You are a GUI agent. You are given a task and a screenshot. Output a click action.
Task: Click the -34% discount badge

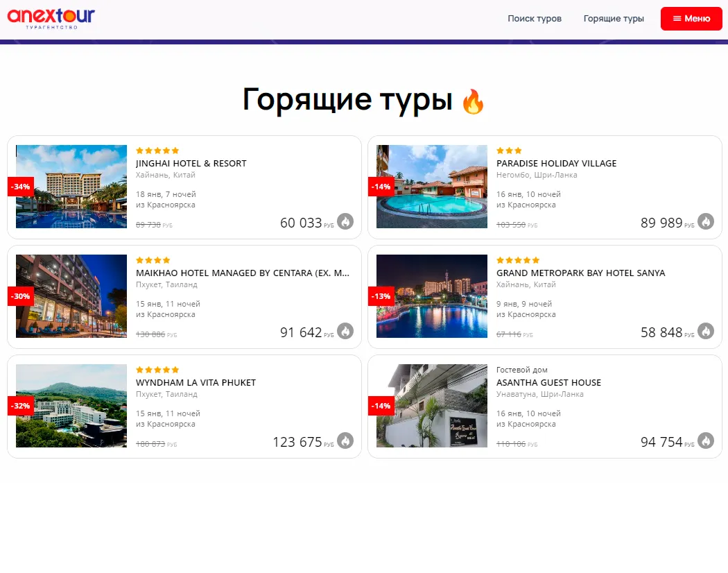pos(20,187)
